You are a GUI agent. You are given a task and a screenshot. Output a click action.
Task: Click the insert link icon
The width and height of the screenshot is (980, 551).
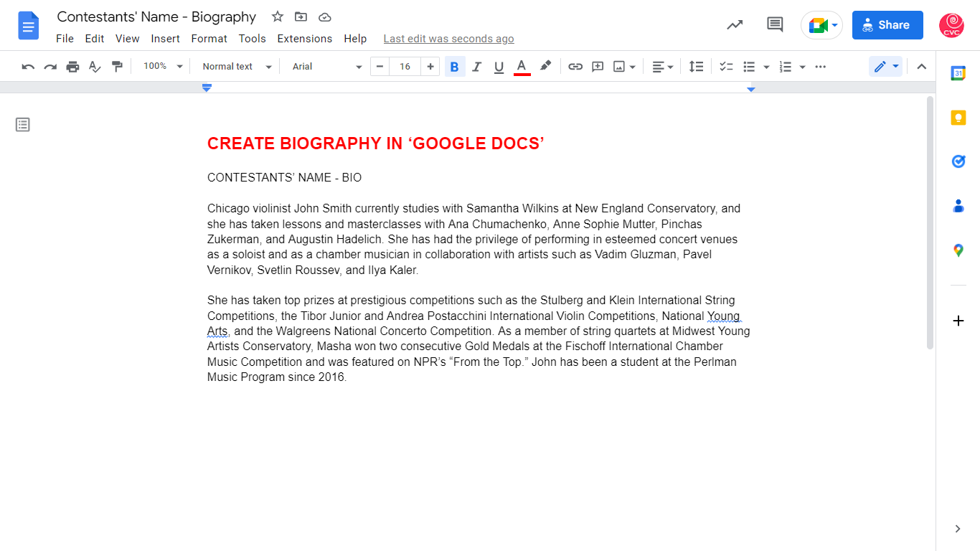tap(575, 67)
